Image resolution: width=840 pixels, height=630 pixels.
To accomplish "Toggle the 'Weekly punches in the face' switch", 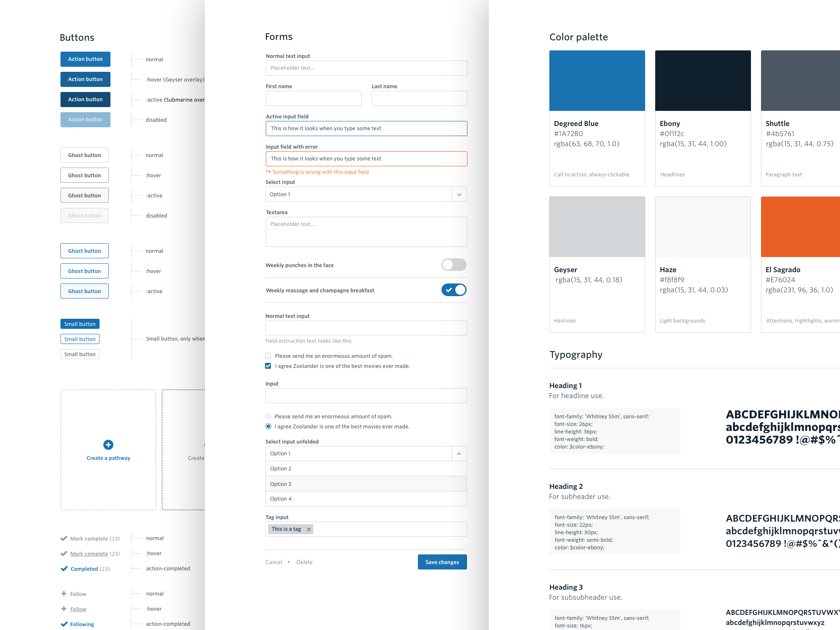I will (454, 265).
